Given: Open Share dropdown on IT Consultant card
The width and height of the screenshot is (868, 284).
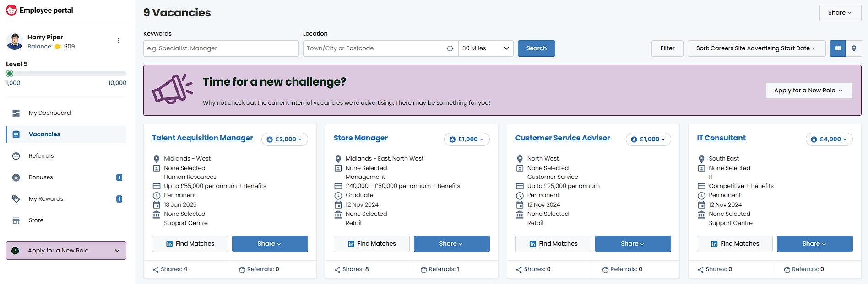Looking at the screenshot, I should coord(814,244).
